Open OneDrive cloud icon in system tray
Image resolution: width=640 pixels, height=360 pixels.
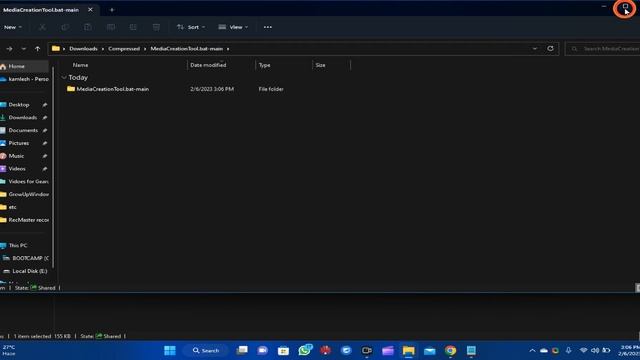point(544,351)
